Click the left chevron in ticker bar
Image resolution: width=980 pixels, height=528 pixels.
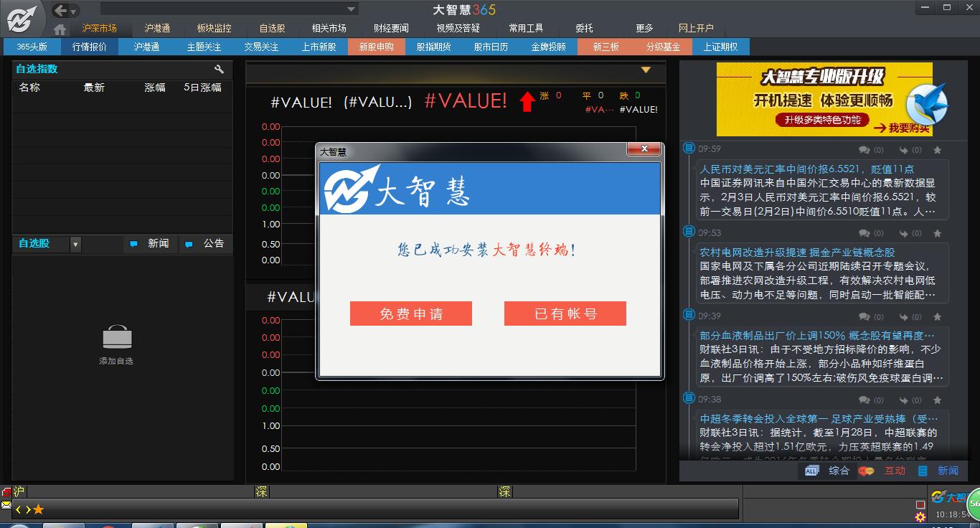(19, 509)
